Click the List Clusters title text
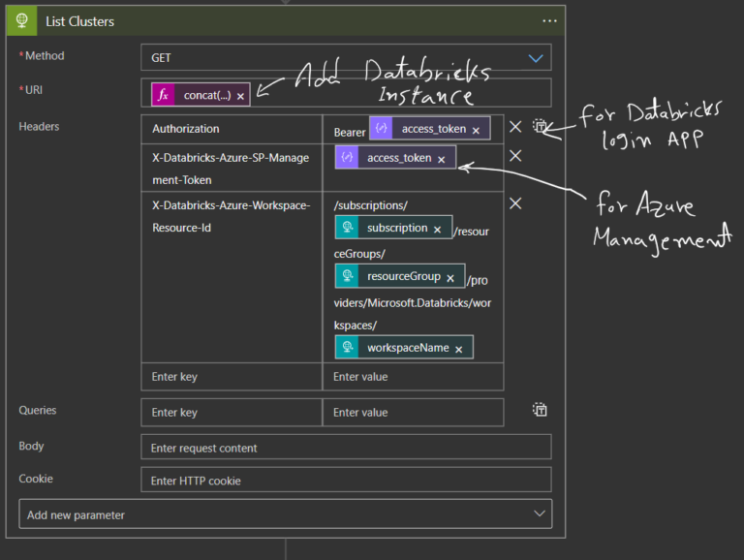The width and height of the screenshot is (744, 560). (x=79, y=21)
